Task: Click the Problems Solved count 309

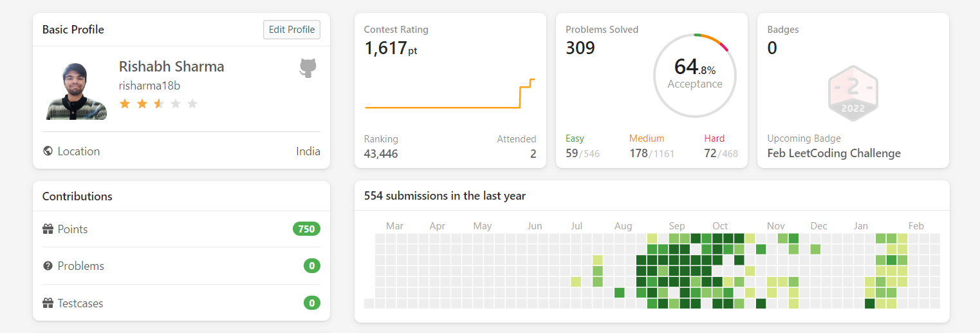Action: [580, 48]
